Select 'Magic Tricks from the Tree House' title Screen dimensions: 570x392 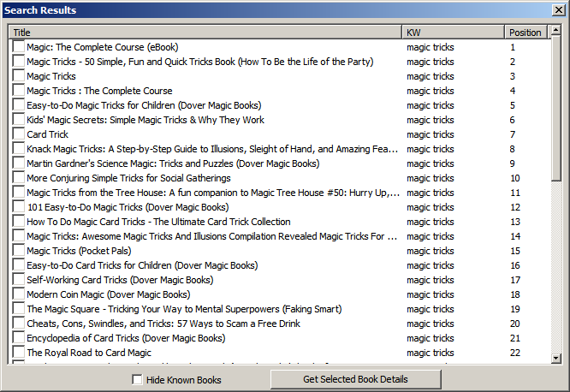pyautogui.click(x=213, y=193)
